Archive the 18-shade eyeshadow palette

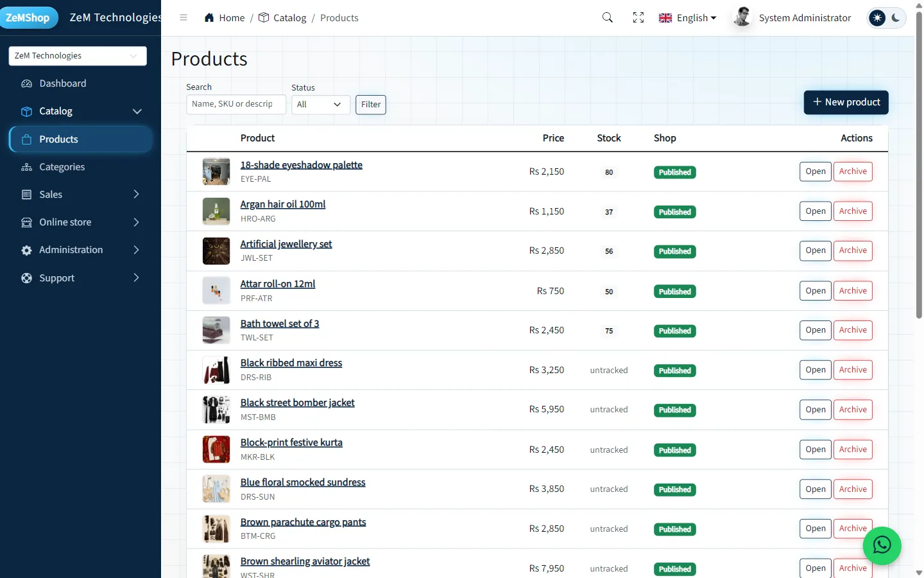point(853,171)
